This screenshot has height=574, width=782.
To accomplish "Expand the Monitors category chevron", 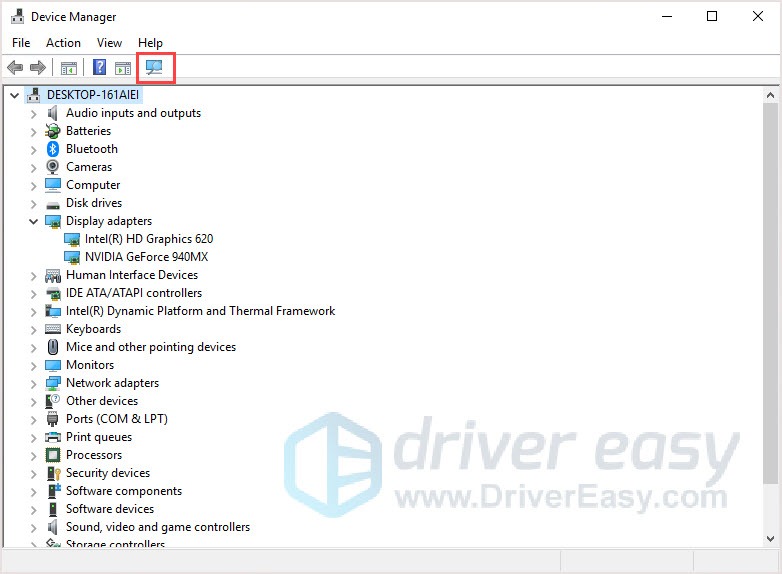I will coord(33,366).
